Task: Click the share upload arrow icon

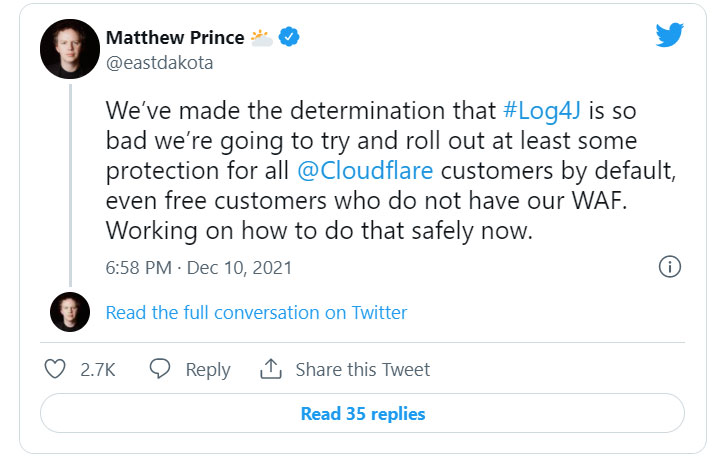Action: pyautogui.click(x=270, y=369)
